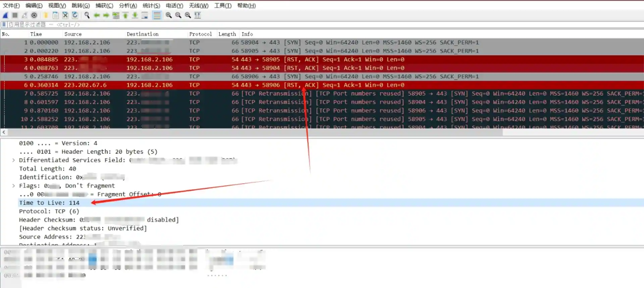Reload the capture file
This screenshot has height=288, width=644.
click(75, 15)
